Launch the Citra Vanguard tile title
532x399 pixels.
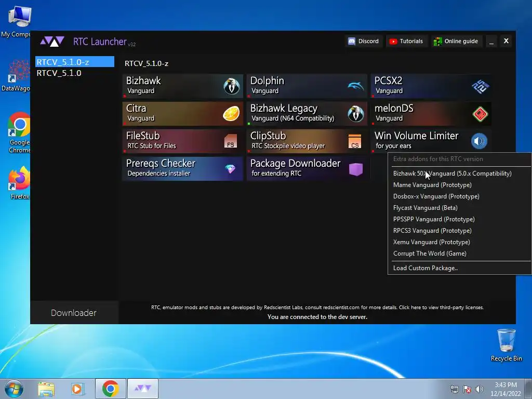click(136, 108)
